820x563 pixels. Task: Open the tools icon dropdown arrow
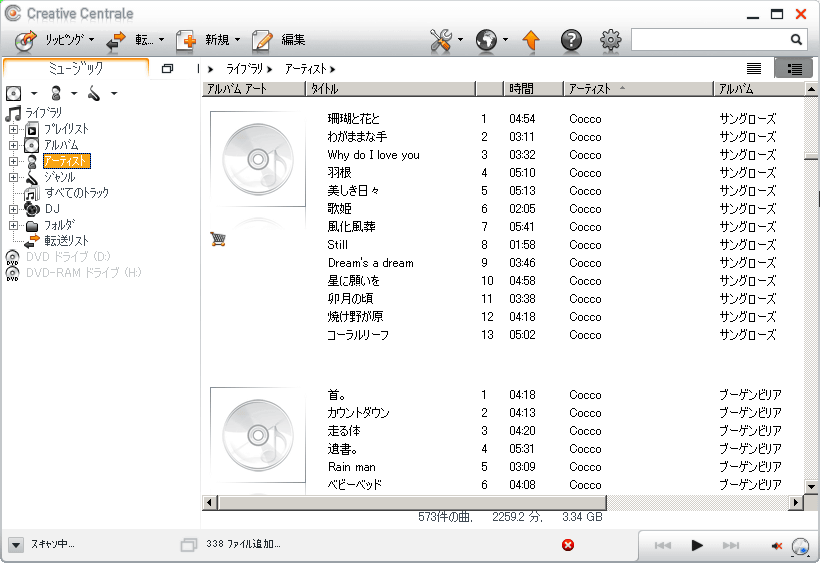click(x=460, y=40)
